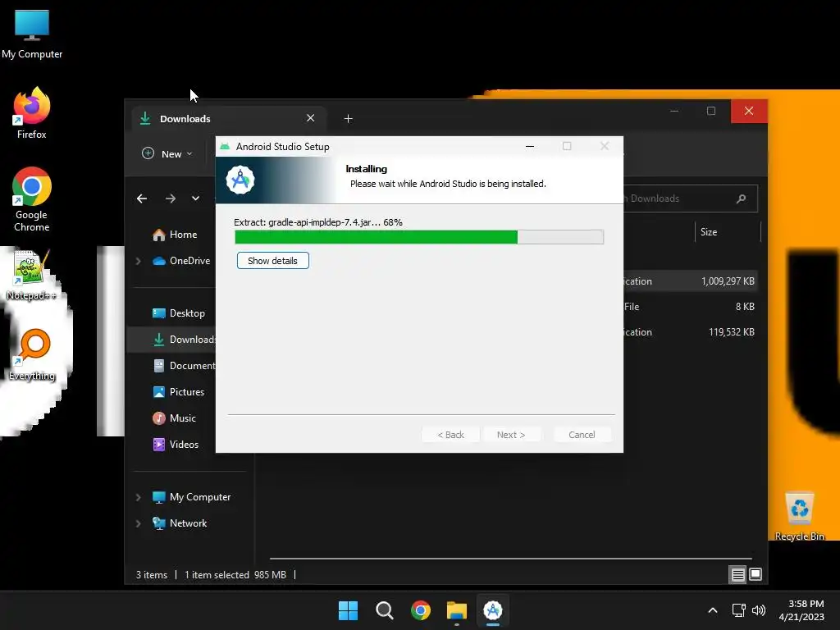Open Desktop in the navigation pane

(x=178, y=313)
